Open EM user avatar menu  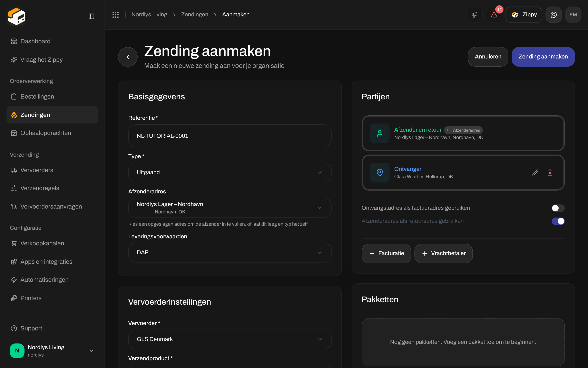pyautogui.click(x=573, y=15)
